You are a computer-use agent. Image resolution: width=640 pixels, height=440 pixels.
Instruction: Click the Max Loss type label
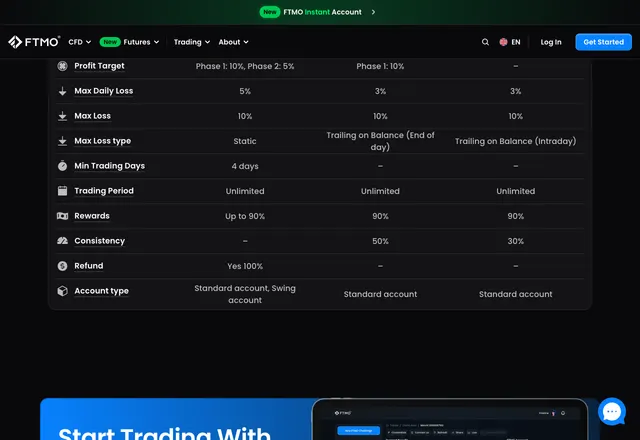coord(102,141)
